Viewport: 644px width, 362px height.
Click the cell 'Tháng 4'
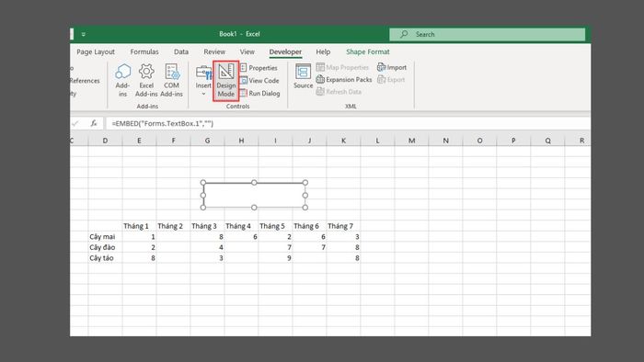click(241, 226)
